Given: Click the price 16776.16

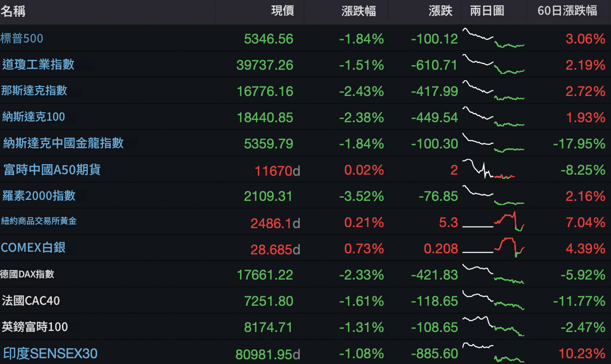Looking at the screenshot, I should click(265, 91).
